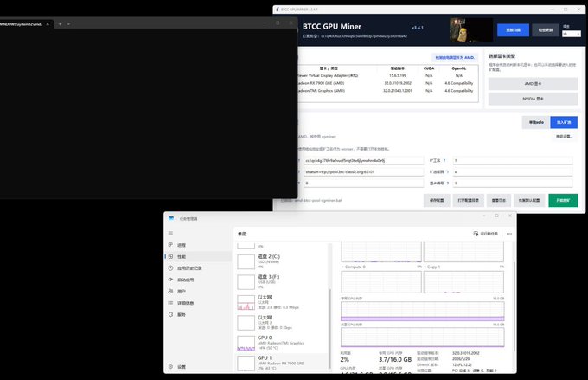
Task: Click the blue button in BTCC Miner header
Action: click(513, 30)
